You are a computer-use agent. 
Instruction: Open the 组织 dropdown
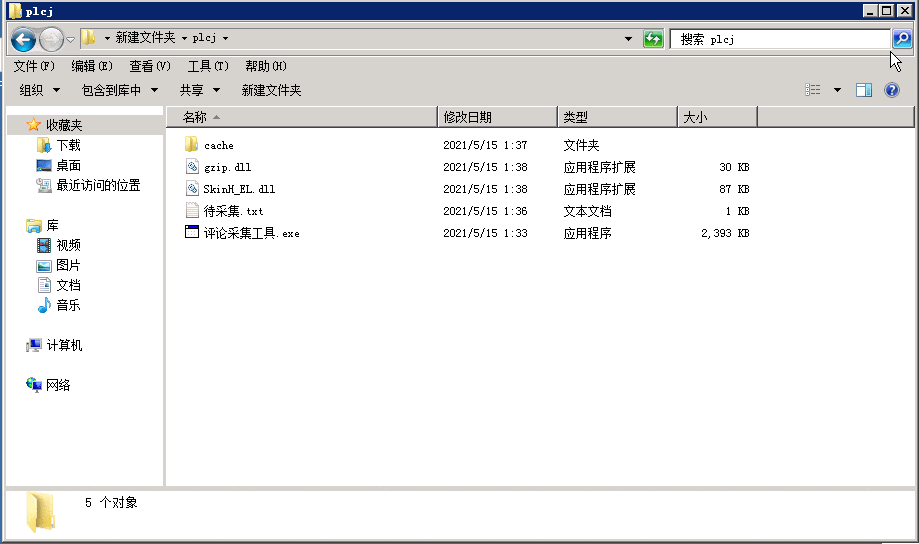(39, 90)
